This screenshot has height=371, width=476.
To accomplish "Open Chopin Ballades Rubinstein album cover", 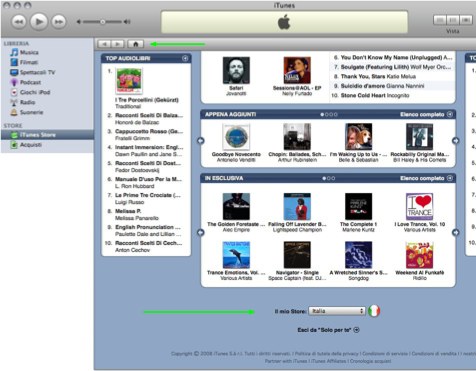I will (297, 137).
